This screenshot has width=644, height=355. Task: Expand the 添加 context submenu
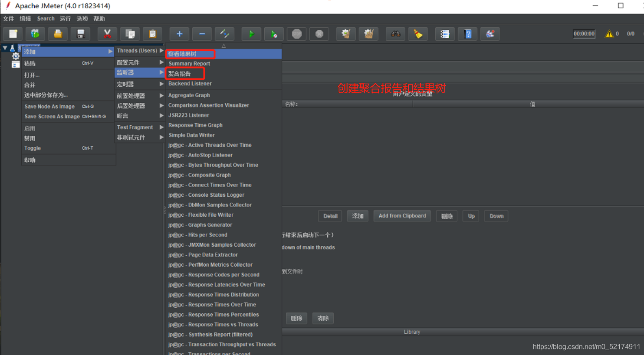point(68,52)
